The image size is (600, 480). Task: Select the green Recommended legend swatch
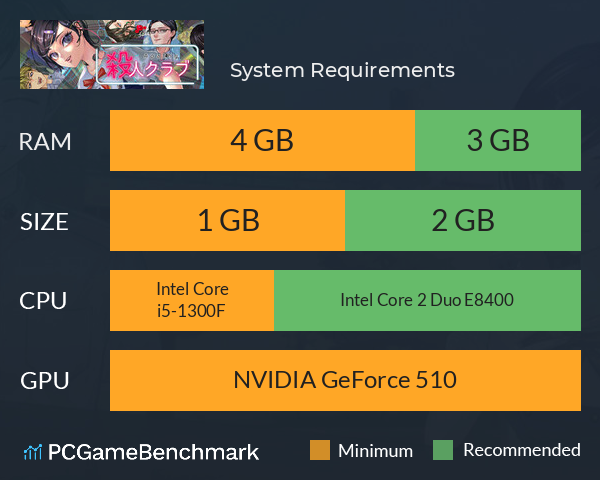click(x=443, y=450)
